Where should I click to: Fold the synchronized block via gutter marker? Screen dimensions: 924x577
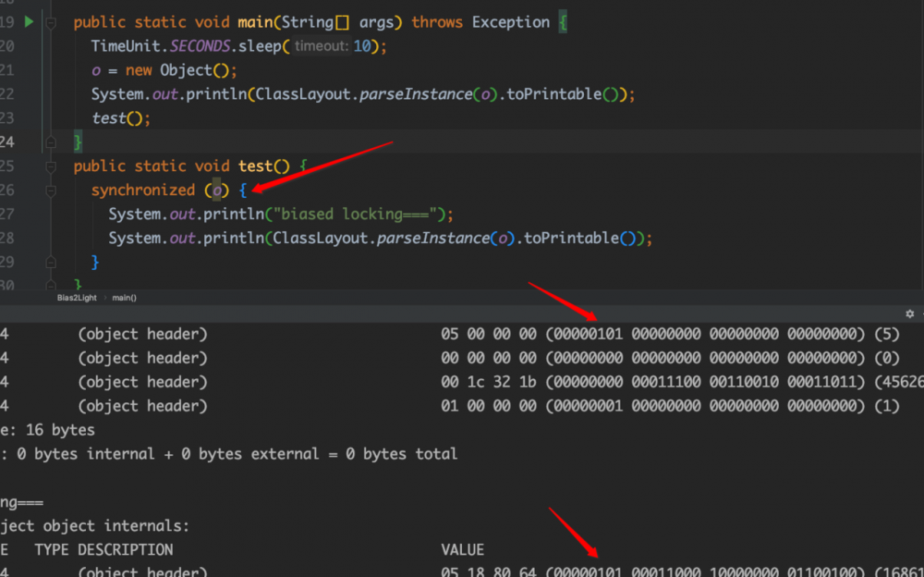[x=52, y=190]
